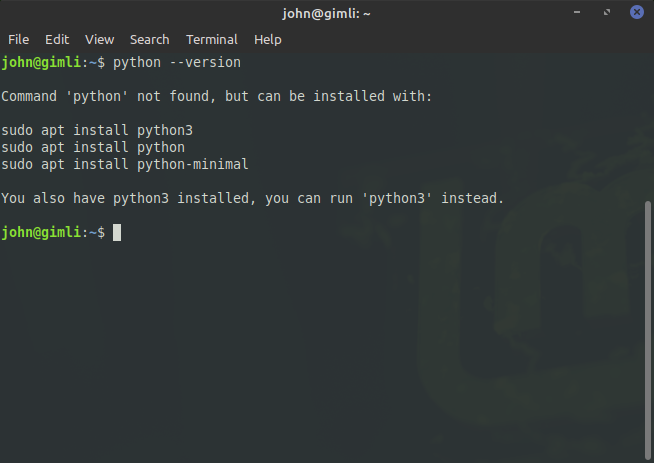The width and height of the screenshot is (654, 463).
Task: Click the vertical scrollbar thumb
Action: (x=648, y=330)
